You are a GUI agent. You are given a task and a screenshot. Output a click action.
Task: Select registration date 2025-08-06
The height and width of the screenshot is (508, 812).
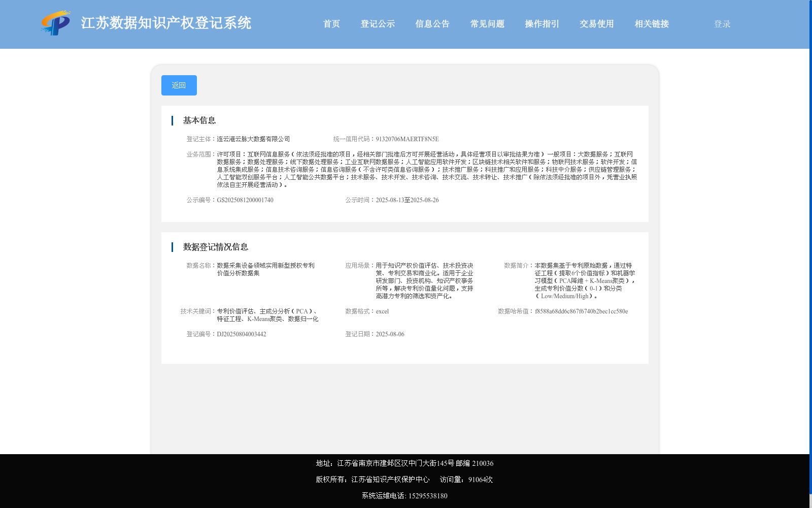(x=390, y=334)
